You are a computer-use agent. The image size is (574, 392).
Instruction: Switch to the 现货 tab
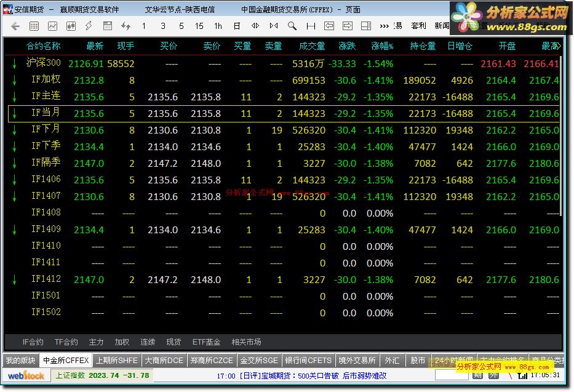[173, 342]
